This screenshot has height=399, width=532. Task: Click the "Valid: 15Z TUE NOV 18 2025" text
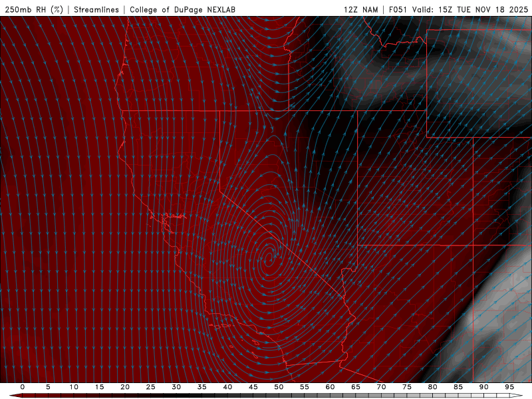click(x=470, y=9)
